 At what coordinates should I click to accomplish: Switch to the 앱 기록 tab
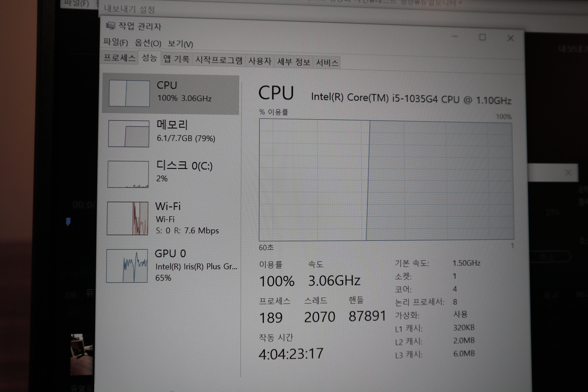[176, 59]
